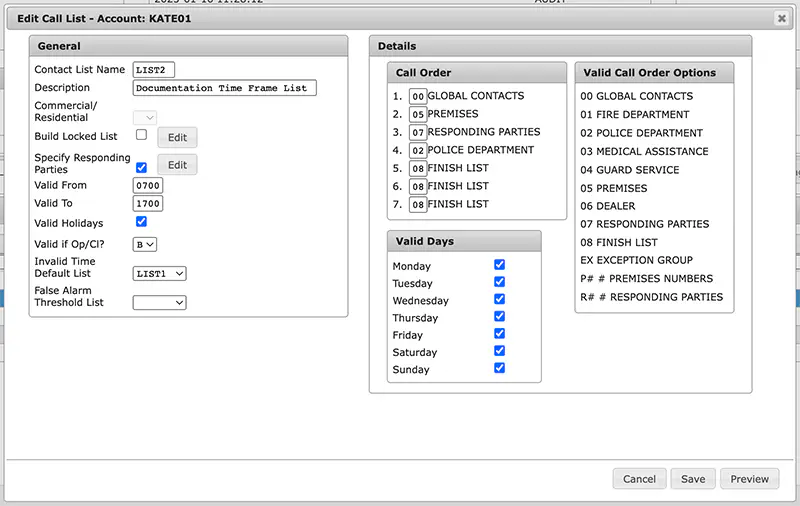Click 'GLOBAL CONTACTS' label in Call Order
Image resolution: width=800 pixels, height=506 pixels.
pos(476,96)
